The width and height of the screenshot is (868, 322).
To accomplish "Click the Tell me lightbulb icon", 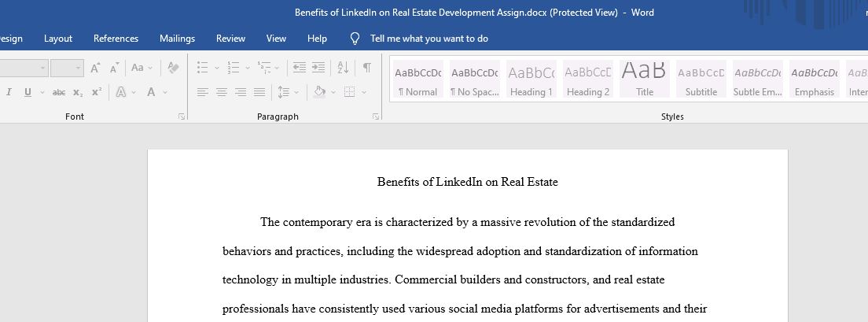I will 355,39.
